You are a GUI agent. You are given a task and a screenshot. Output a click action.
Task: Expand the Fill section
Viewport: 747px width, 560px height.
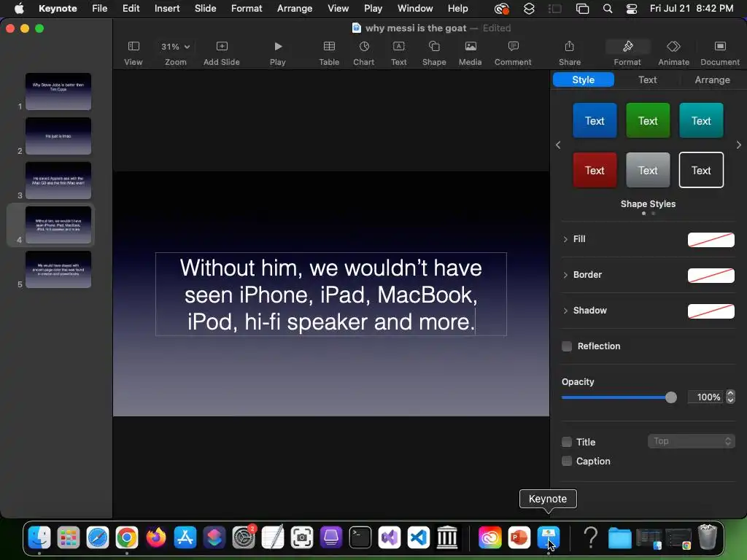[565, 239]
